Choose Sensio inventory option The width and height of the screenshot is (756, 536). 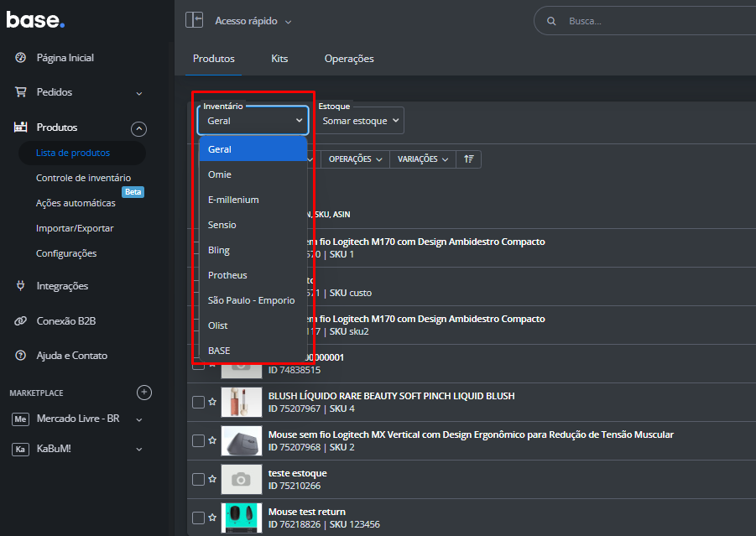[253, 225]
